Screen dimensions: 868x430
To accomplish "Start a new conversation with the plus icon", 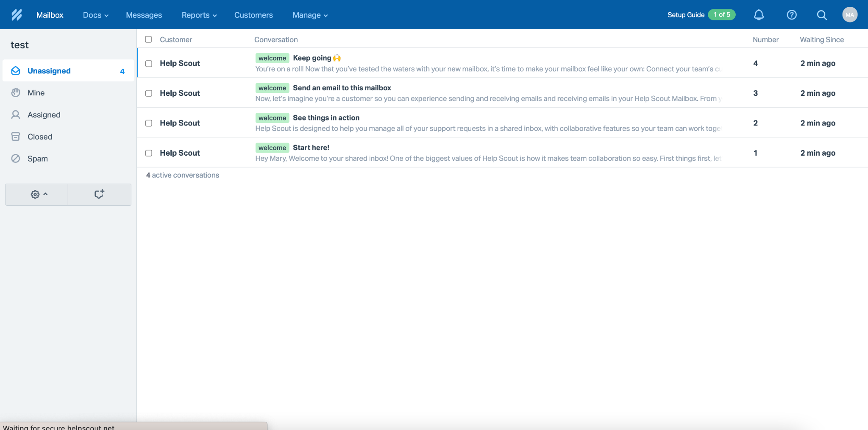I will (100, 194).
